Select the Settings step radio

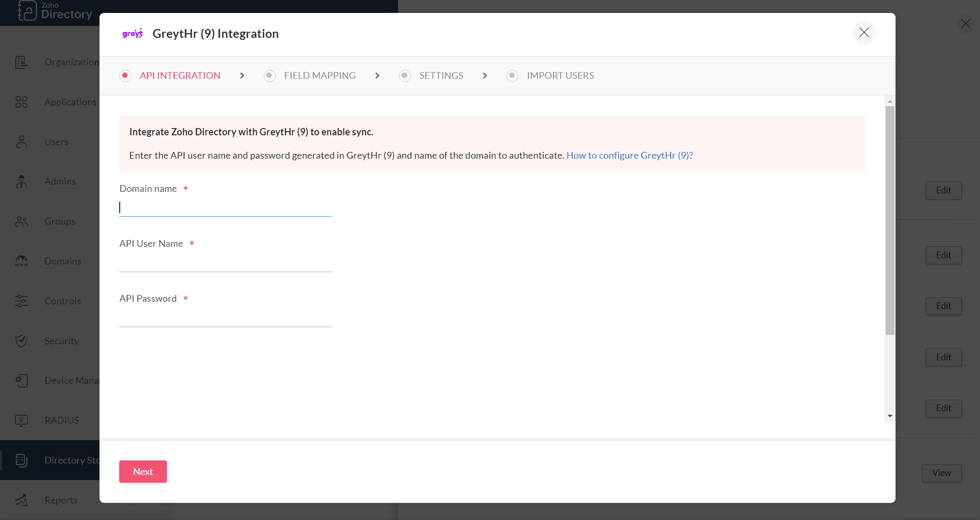pyautogui.click(x=405, y=76)
